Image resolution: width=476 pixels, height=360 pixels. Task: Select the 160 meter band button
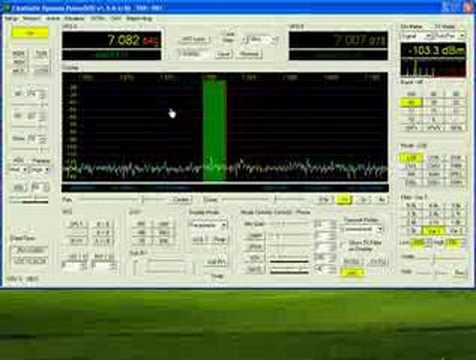pos(411,94)
